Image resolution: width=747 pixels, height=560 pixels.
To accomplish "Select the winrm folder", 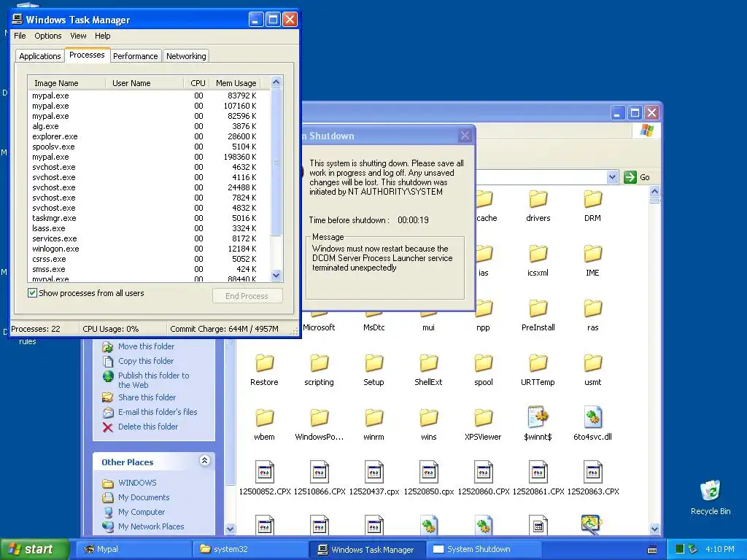I will (374, 424).
